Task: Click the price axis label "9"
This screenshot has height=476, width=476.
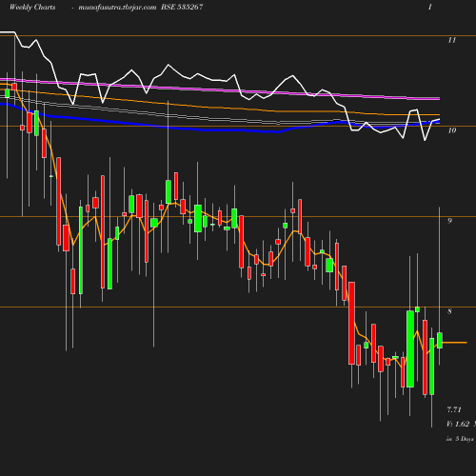Action: 449,221
